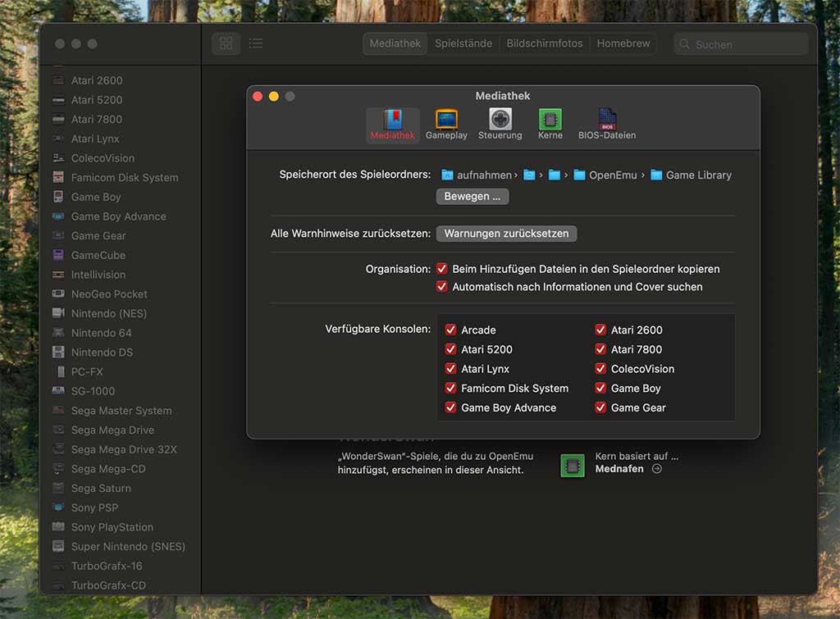Click the OpenEmu folder in path

coord(605,175)
